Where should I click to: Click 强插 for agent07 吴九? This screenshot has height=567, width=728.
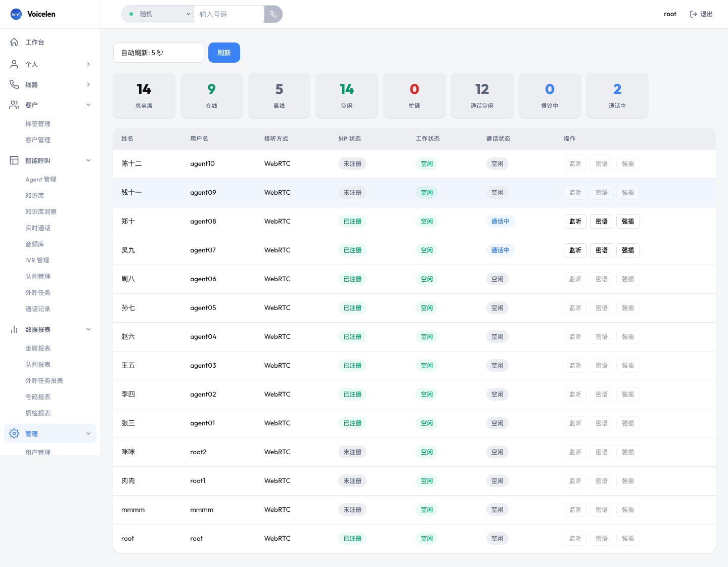pyautogui.click(x=628, y=250)
